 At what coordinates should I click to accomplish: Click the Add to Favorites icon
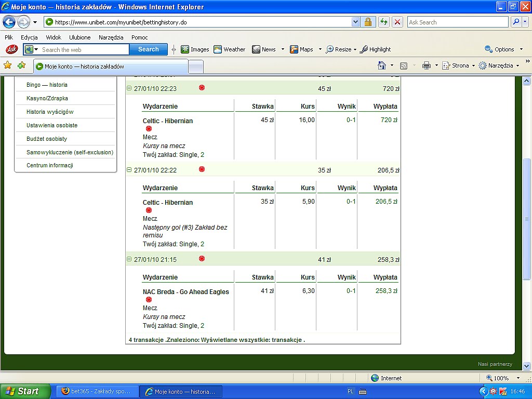tap(21, 65)
